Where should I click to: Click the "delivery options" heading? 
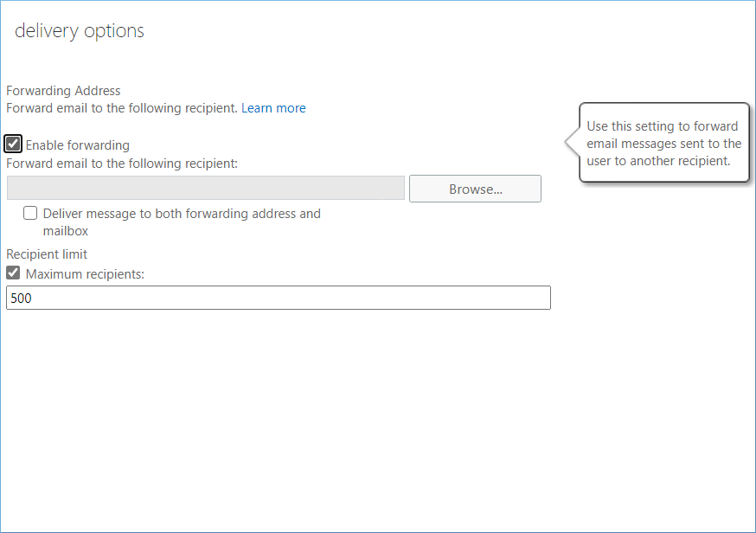tap(80, 31)
